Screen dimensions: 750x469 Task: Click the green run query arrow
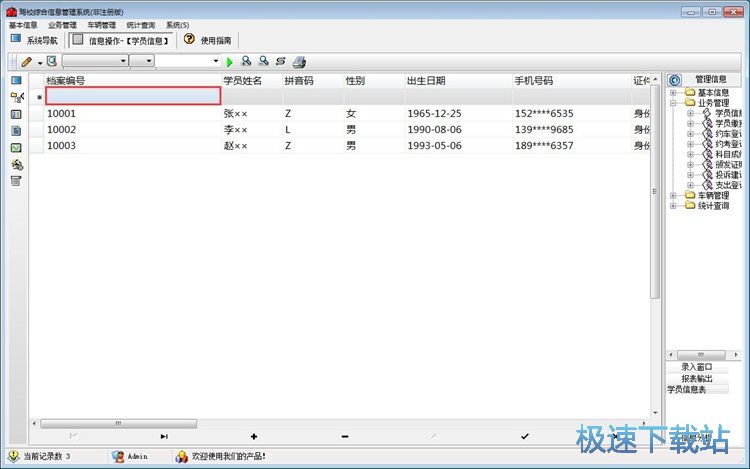pos(230,62)
